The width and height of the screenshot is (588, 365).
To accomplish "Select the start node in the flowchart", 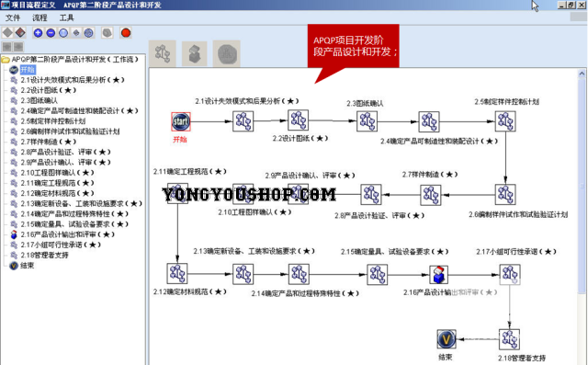I will point(181,121).
